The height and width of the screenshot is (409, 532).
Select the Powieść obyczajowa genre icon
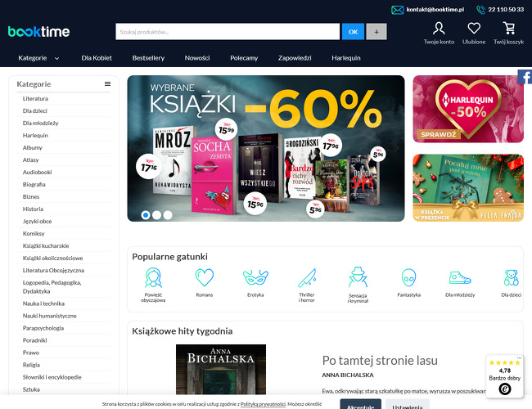tap(153, 277)
